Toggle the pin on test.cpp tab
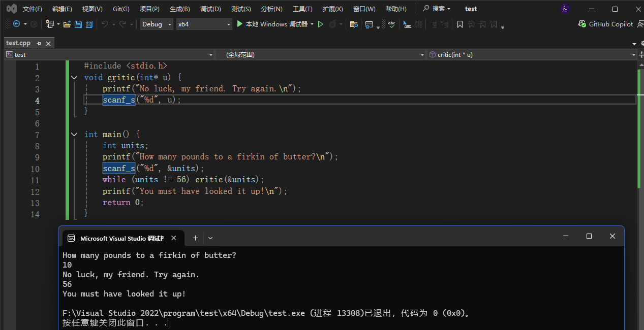 [39, 43]
